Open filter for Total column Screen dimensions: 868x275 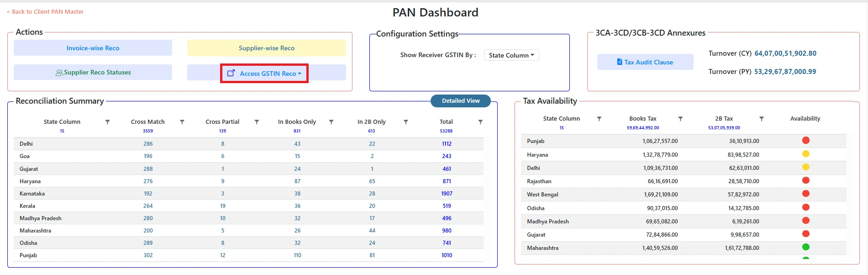click(480, 122)
